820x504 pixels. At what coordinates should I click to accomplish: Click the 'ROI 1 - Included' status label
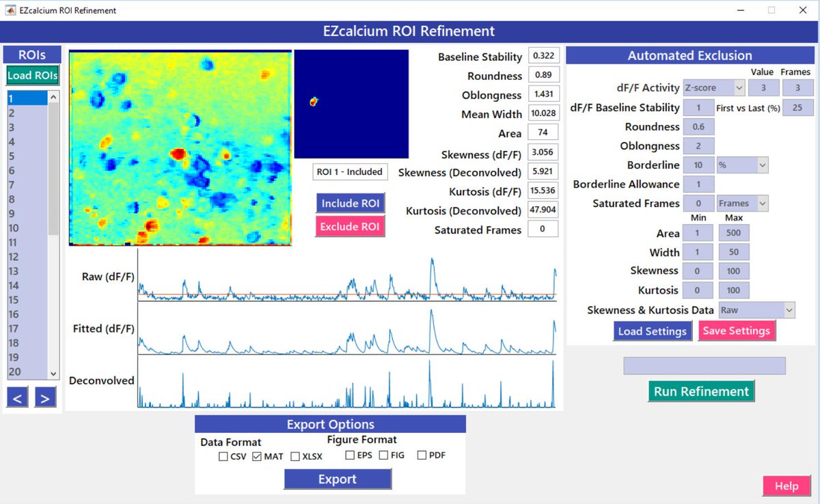(350, 172)
